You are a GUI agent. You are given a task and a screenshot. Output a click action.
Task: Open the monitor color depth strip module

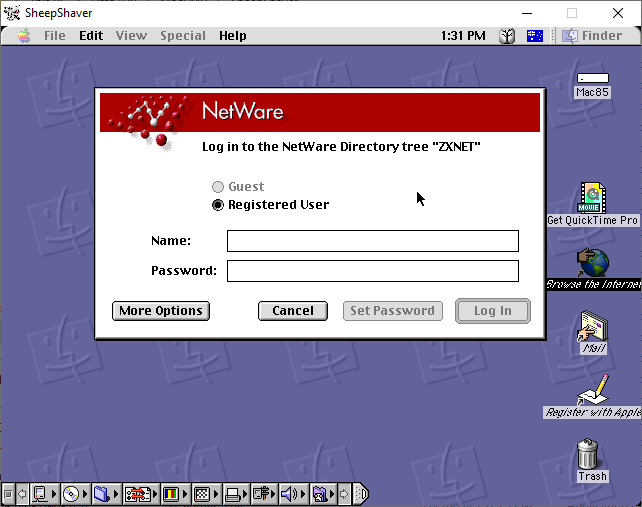coord(175,494)
